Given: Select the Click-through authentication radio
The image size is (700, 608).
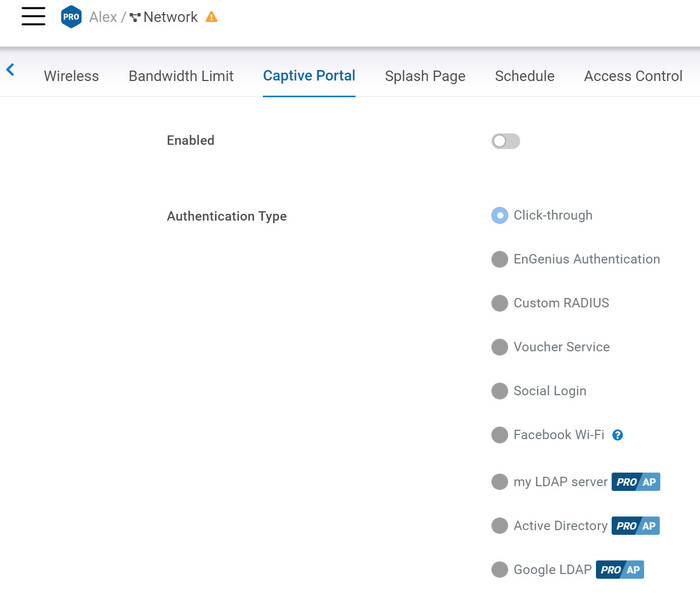Looking at the screenshot, I should coord(500,215).
